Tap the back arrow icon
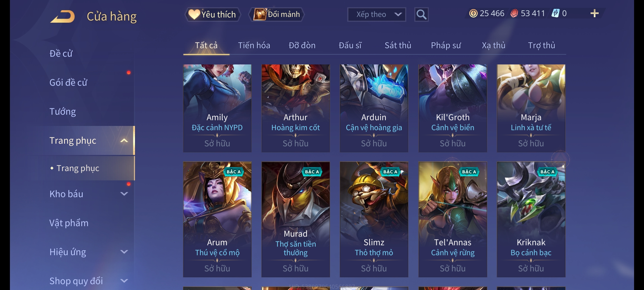The image size is (644, 290). 62,16
